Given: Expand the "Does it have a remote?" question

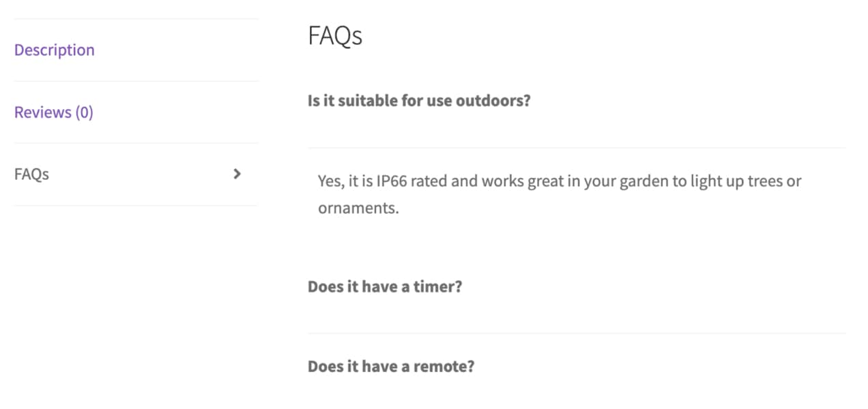Looking at the screenshot, I should coord(390,366).
